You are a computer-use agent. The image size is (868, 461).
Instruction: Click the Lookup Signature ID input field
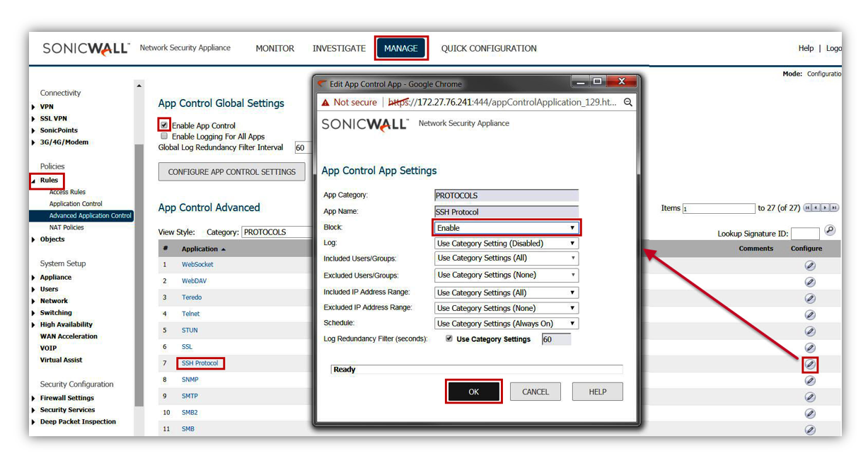[x=805, y=233]
